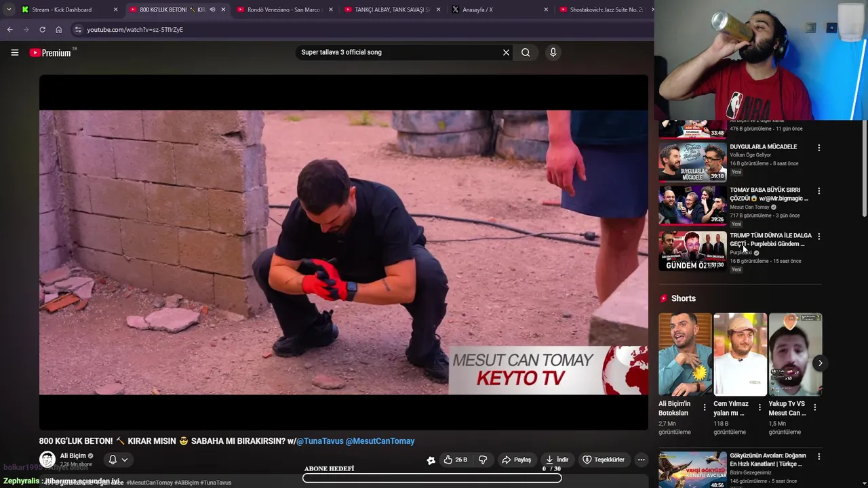The width and height of the screenshot is (868, 488).
Task: Click the magnifier search button
Action: [x=526, y=52]
